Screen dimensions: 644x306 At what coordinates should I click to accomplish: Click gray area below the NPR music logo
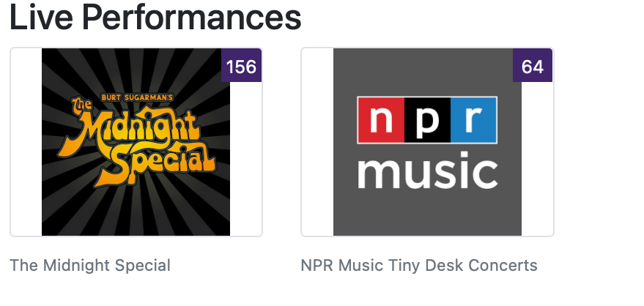[427, 214]
